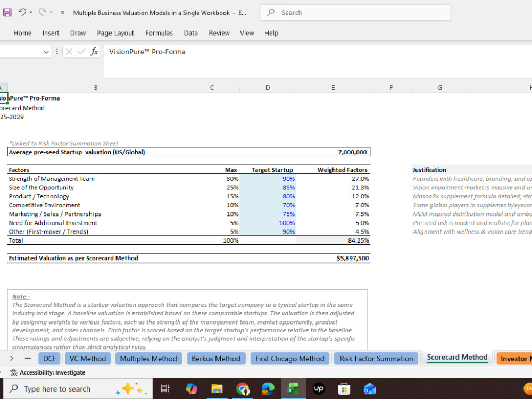Switch to the VC Method sheet tab
This screenshot has height=399, width=532.
pyautogui.click(x=88, y=359)
